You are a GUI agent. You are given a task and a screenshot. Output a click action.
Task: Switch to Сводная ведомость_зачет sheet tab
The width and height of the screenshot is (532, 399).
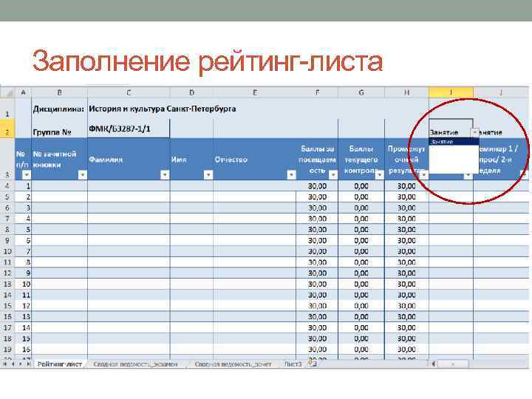pyautogui.click(x=233, y=364)
